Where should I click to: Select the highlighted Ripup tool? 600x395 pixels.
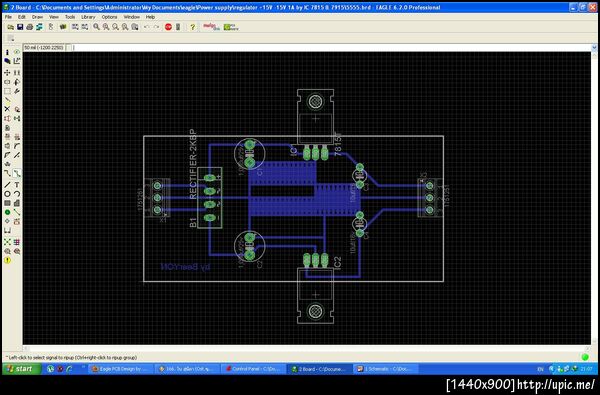(17, 173)
